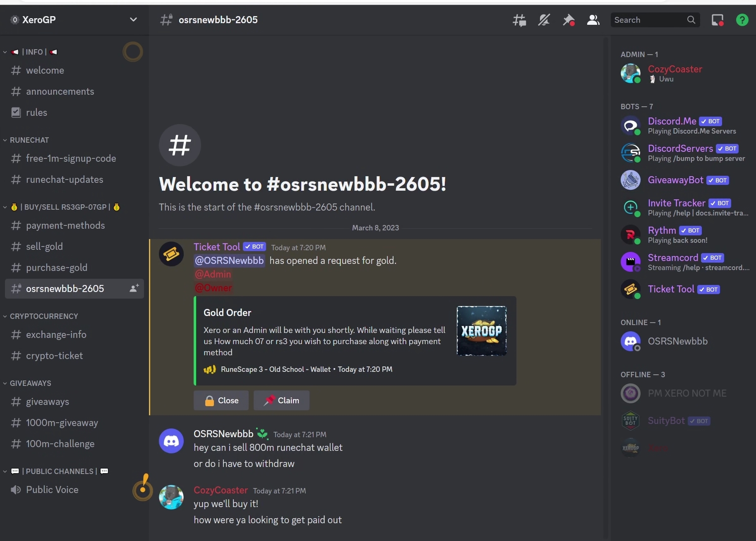The image size is (756, 541).
Task: Open the green help icon
Action: pos(742,20)
